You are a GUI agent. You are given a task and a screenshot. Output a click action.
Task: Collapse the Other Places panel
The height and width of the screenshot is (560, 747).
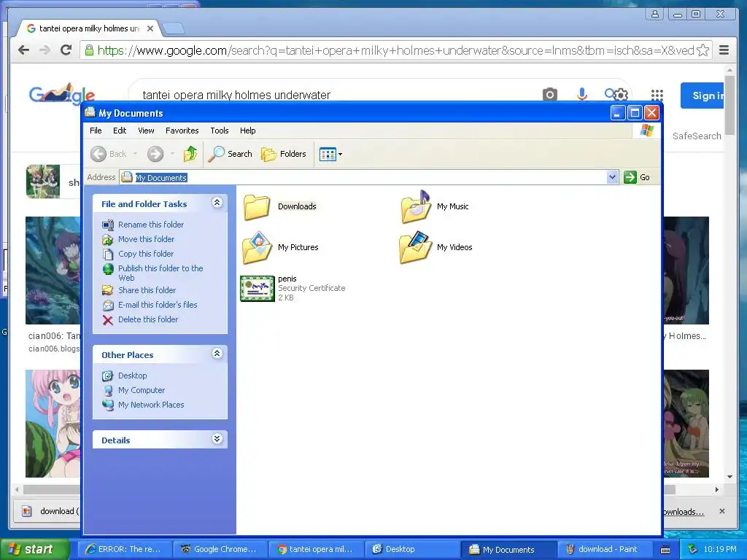pos(217,354)
